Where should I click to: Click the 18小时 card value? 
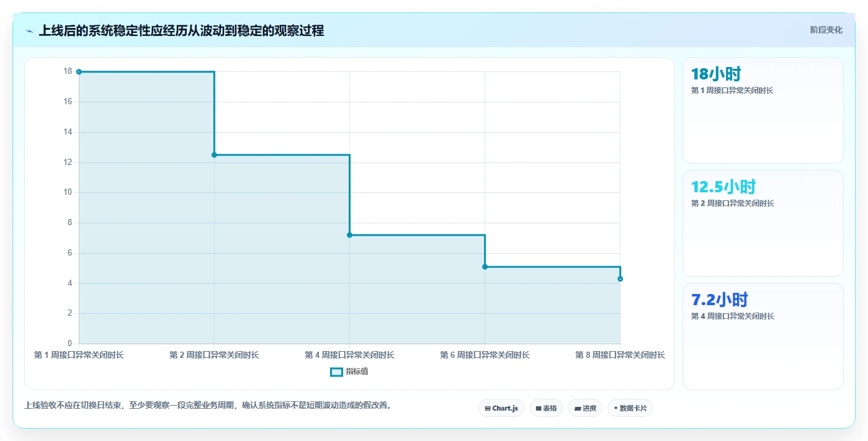(716, 74)
